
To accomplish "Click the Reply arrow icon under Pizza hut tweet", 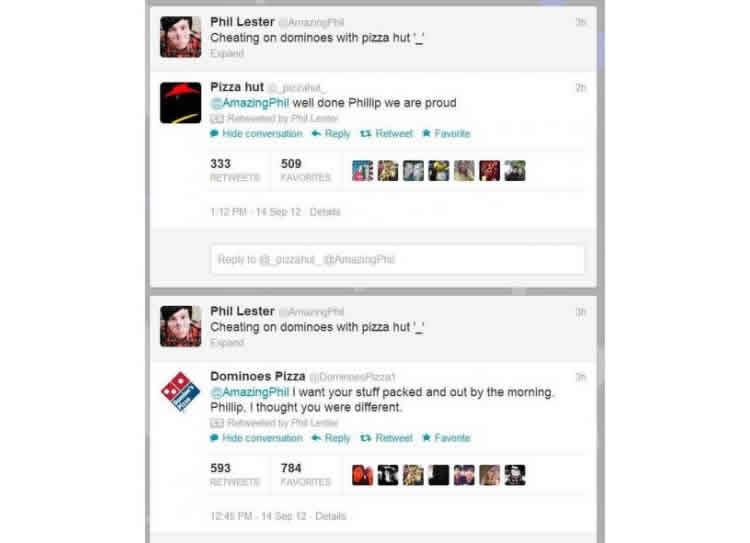I will [x=316, y=133].
